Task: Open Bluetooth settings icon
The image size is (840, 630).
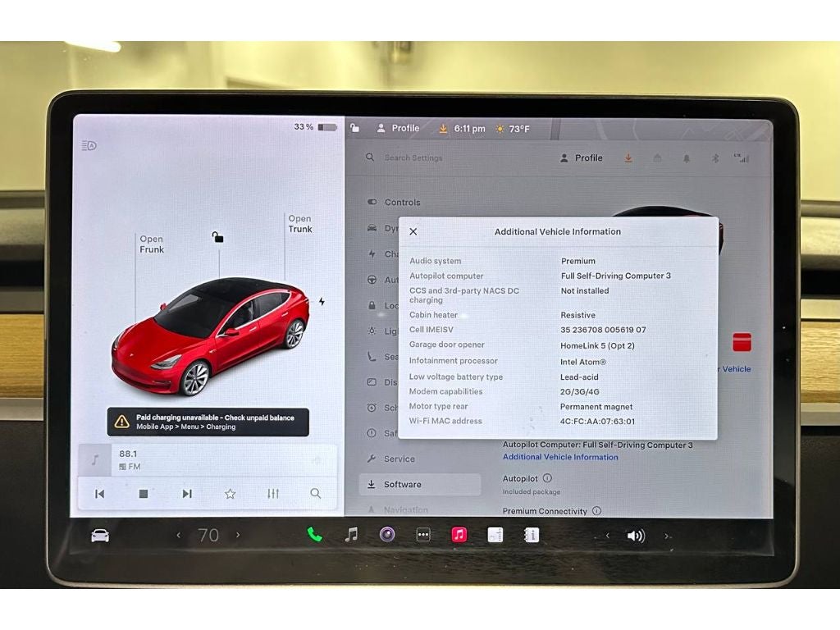Action: click(714, 158)
